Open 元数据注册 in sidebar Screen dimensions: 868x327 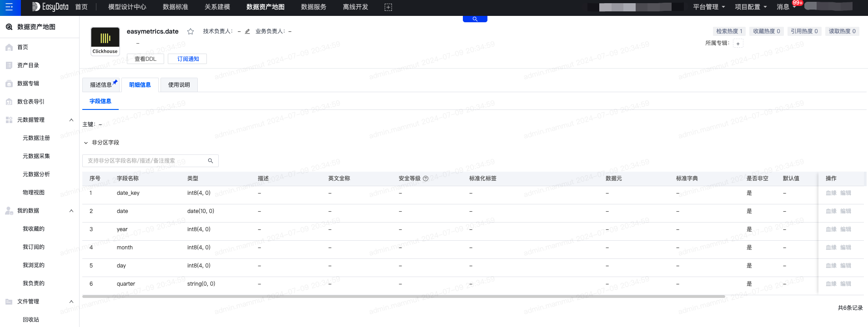click(36, 138)
